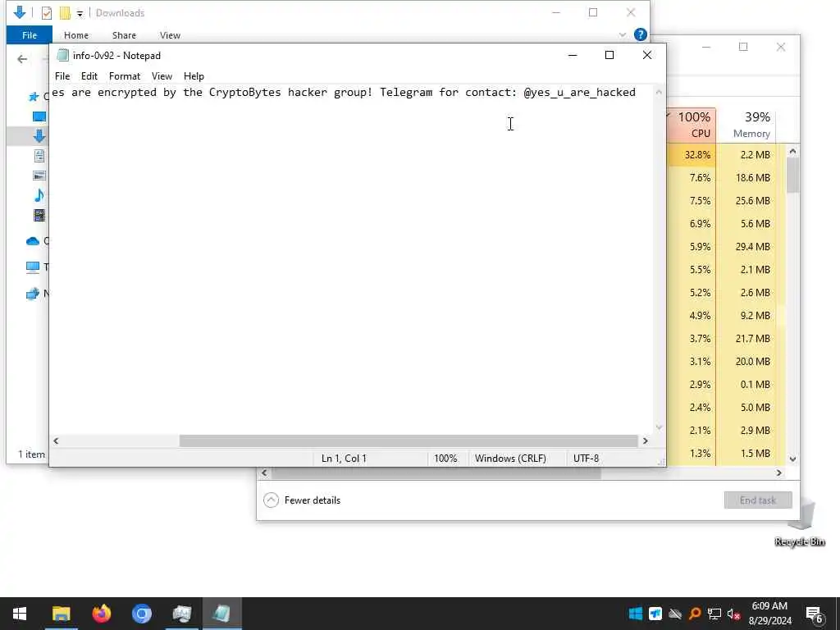Open Windows Start menu

pyautogui.click(x=20, y=614)
